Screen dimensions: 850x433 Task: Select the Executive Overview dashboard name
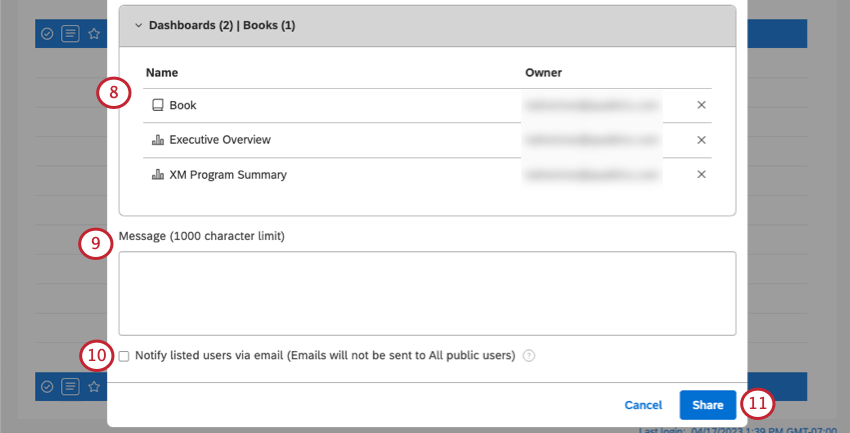click(220, 140)
